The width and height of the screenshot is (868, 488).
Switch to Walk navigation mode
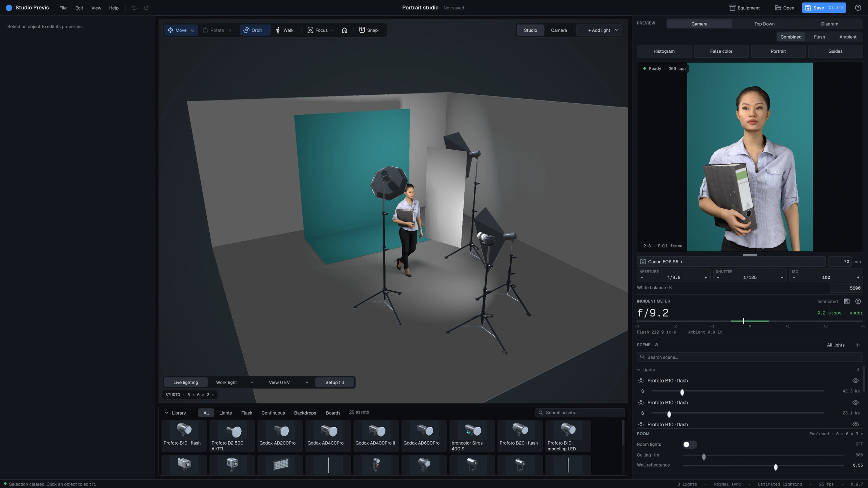tap(284, 30)
